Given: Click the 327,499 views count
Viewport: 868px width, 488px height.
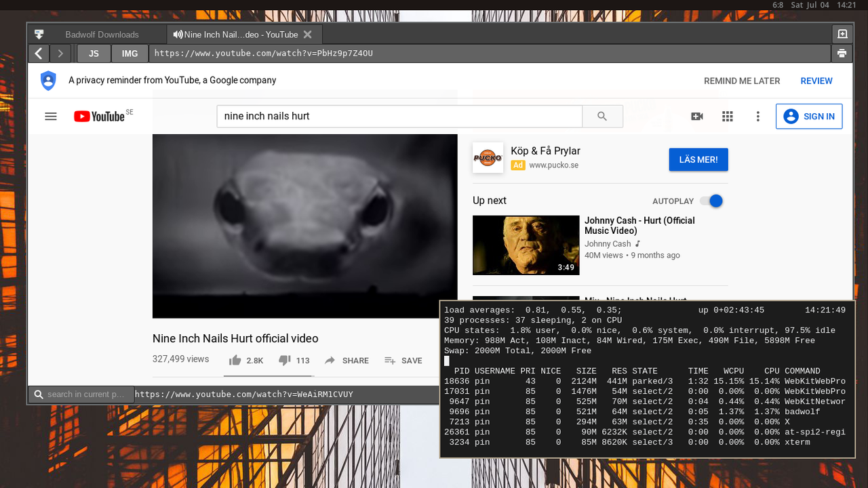Looking at the screenshot, I should (180, 359).
